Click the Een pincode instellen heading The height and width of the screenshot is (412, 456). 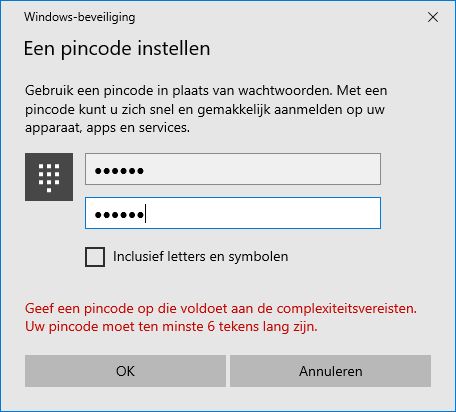click(117, 49)
